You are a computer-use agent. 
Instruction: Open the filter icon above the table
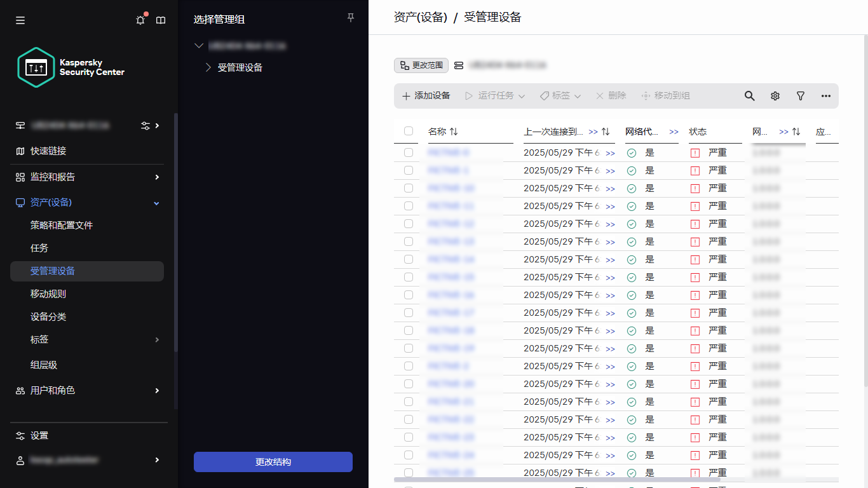pyautogui.click(x=800, y=96)
